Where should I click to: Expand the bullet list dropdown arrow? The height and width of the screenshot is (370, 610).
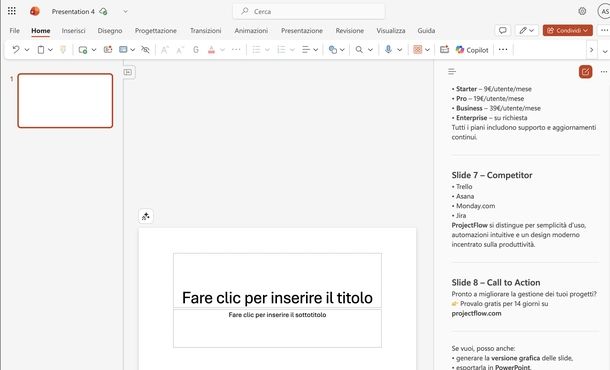pyautogui.click(x=267, y=50)
